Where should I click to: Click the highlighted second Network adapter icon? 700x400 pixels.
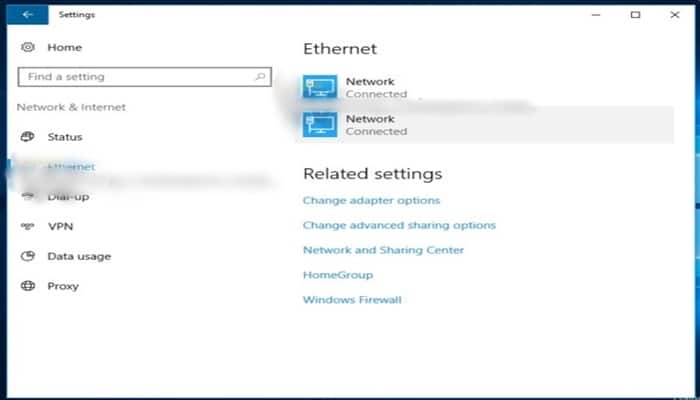[320, 124]
